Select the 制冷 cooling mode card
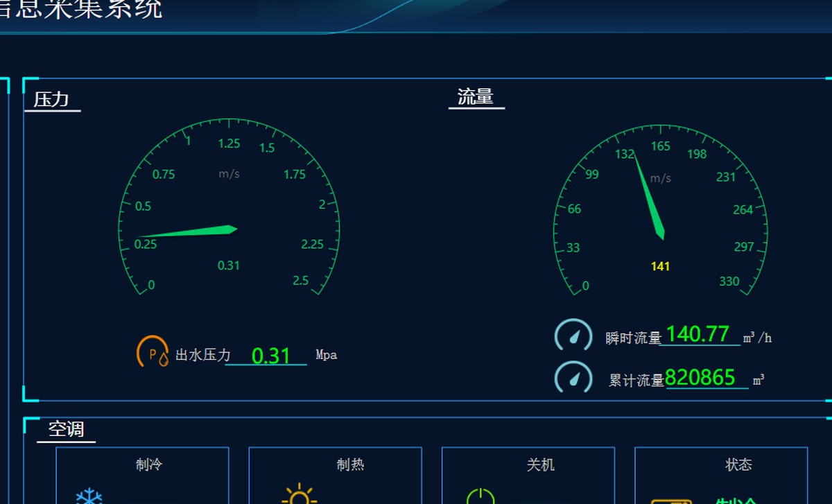The image size is (832, 504). 142,476
